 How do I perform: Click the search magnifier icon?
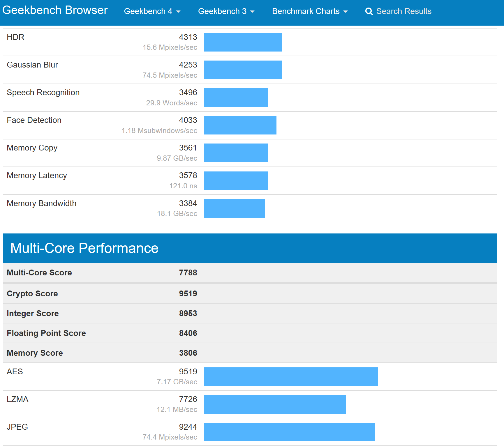point(369,11)
